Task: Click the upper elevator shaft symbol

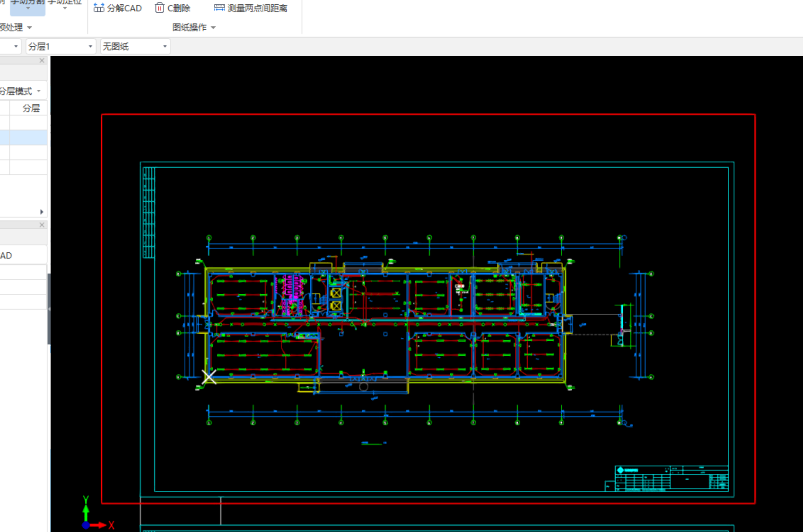Action: tap(336, 293)
